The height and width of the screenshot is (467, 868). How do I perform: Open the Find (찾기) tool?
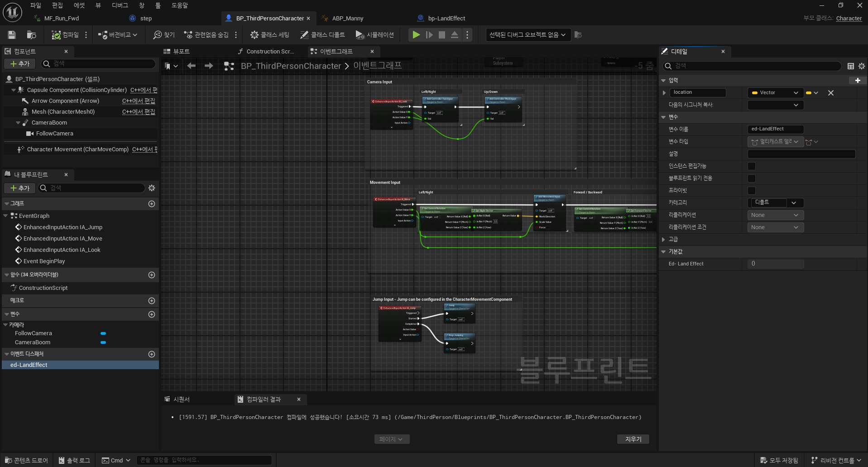[x=164, y=35]
